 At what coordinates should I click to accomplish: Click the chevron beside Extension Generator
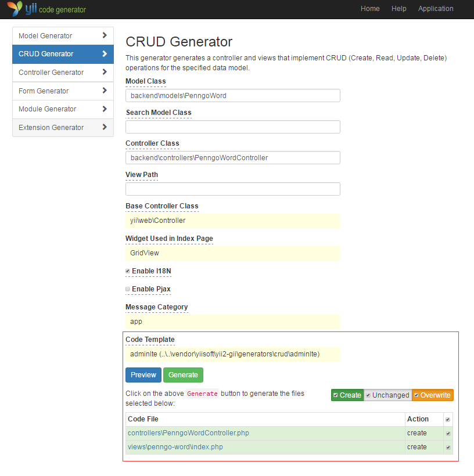[105, 127]
